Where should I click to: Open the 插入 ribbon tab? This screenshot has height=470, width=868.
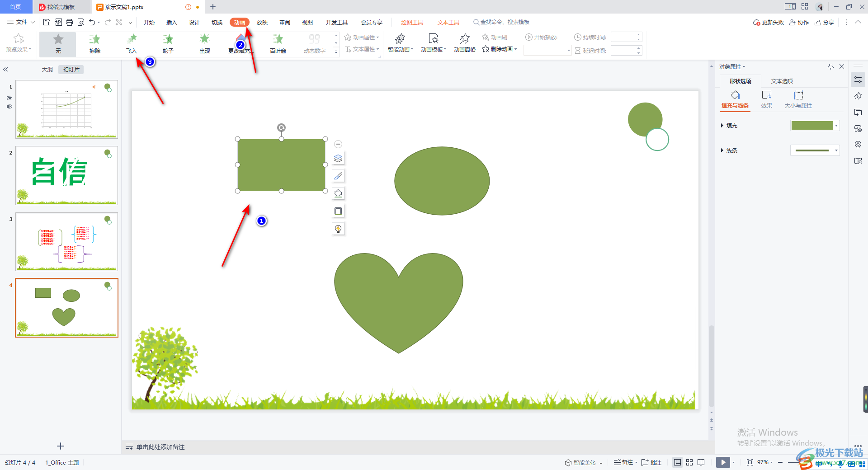[172, 22]
